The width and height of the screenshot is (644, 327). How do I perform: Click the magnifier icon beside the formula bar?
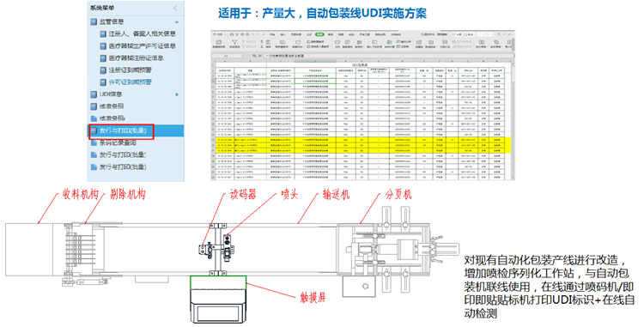tap(254, 56)
